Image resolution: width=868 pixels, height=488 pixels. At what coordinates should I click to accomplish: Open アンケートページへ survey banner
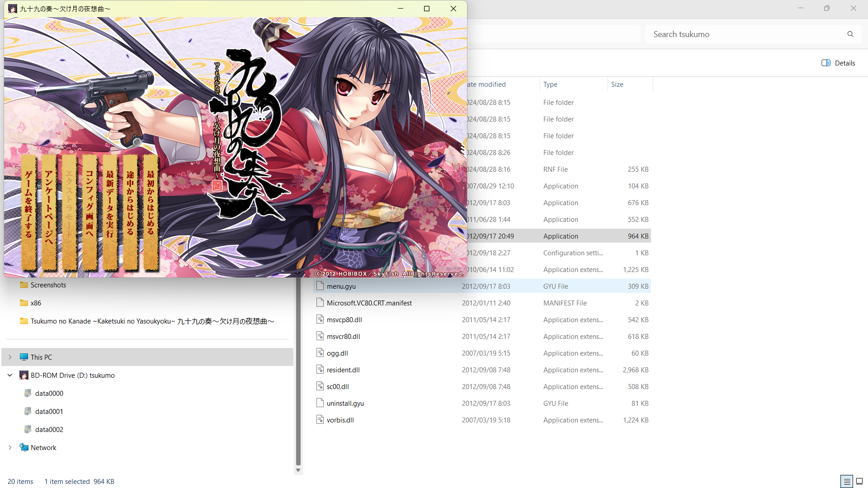click(49, 212)
